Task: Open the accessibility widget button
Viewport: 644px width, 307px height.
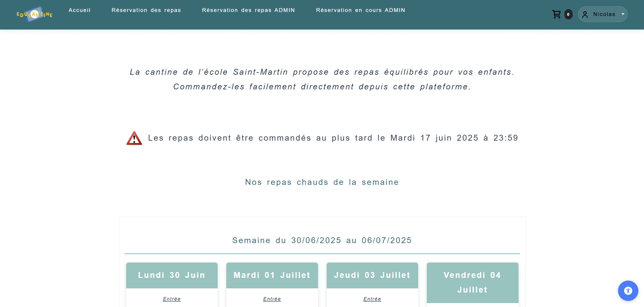Action: 628,291
